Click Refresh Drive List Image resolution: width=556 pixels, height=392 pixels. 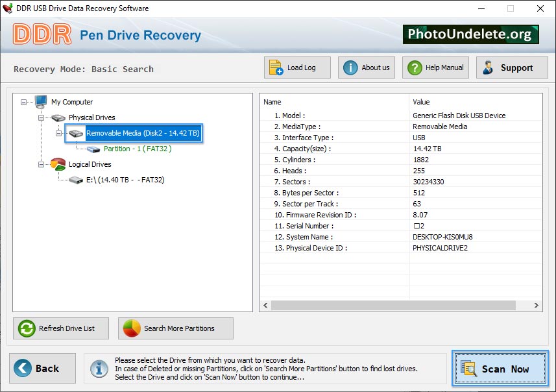[x=61, y=328]
